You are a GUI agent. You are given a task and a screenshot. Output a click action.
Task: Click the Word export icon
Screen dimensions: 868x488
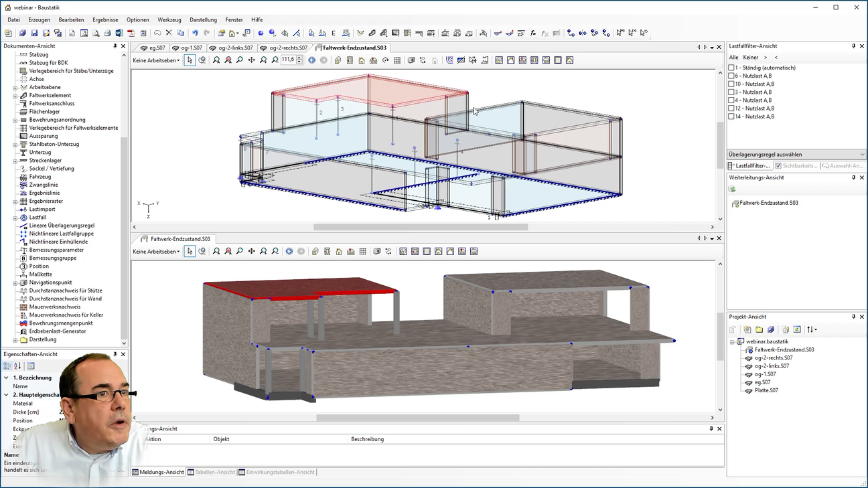pos(119,33)
